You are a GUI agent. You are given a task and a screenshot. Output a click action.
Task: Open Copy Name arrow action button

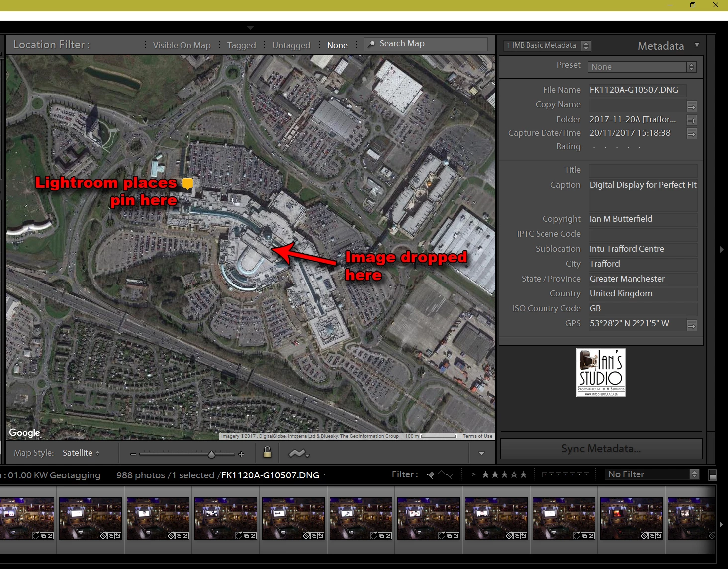tap(691, 106)
